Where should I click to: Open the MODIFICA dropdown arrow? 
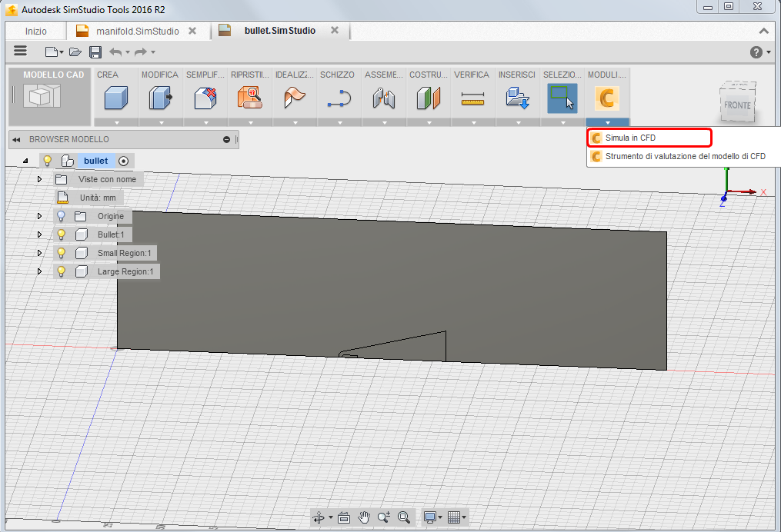coord(160,122)
